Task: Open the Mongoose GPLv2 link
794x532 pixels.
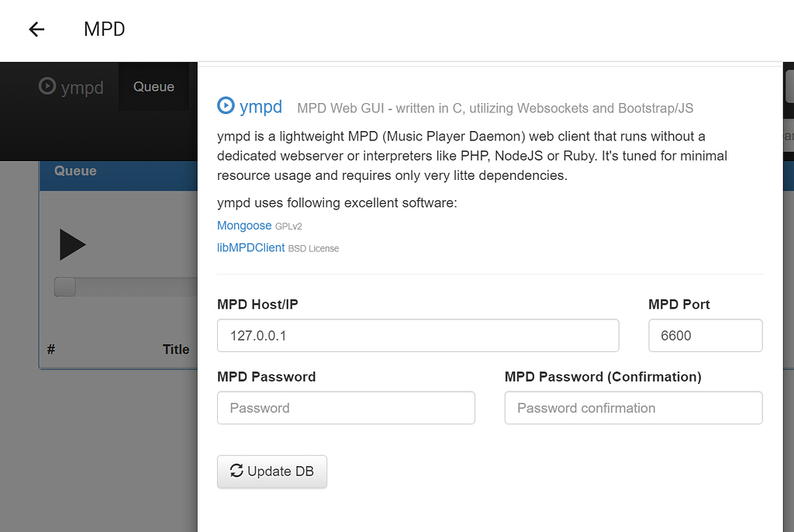Action: coord(244,226)
